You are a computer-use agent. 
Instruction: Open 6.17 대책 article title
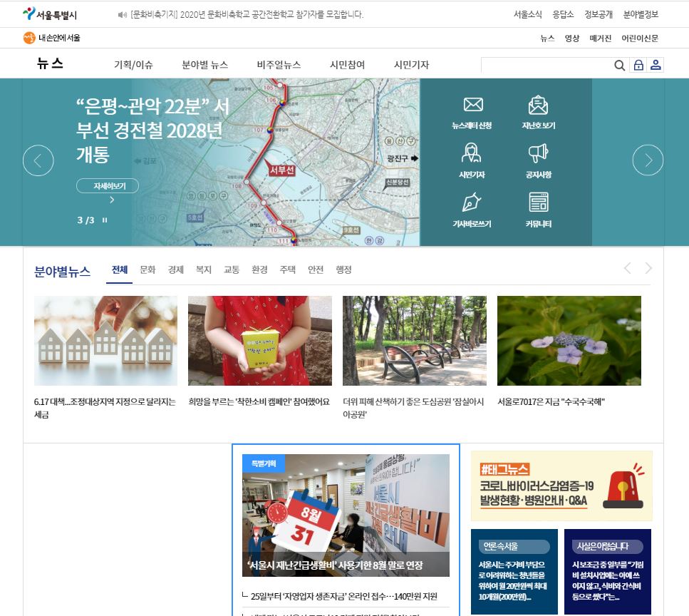(x=105, y=408)
